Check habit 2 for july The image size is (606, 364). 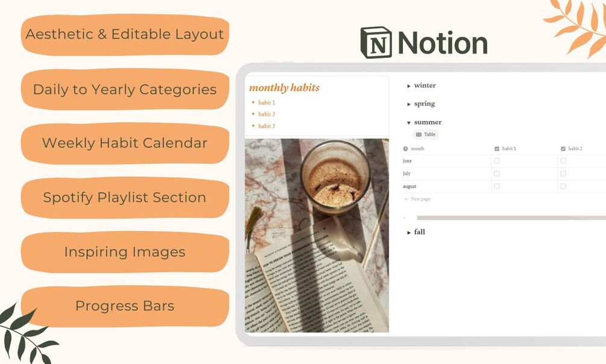(x=563, y=174)
